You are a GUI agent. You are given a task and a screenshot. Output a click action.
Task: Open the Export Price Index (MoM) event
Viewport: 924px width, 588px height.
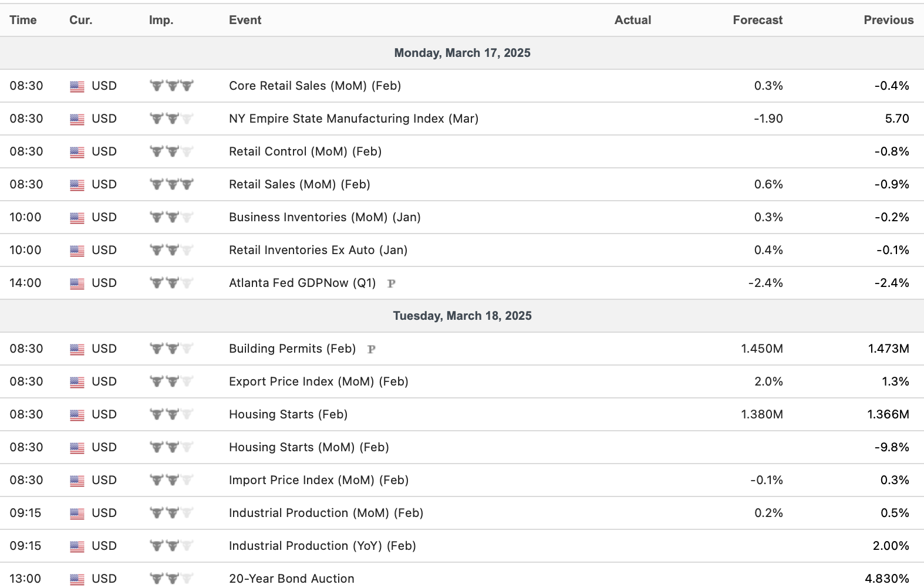coord(318,381)
